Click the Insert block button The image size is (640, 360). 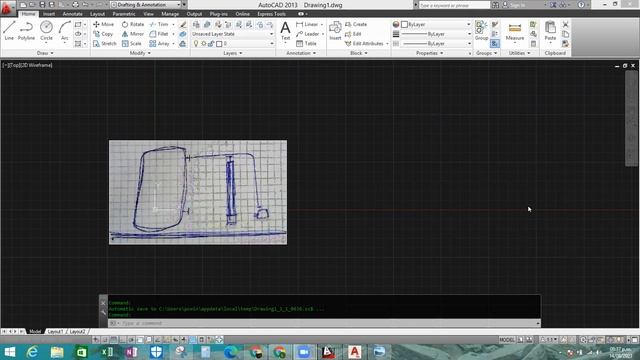335,31
